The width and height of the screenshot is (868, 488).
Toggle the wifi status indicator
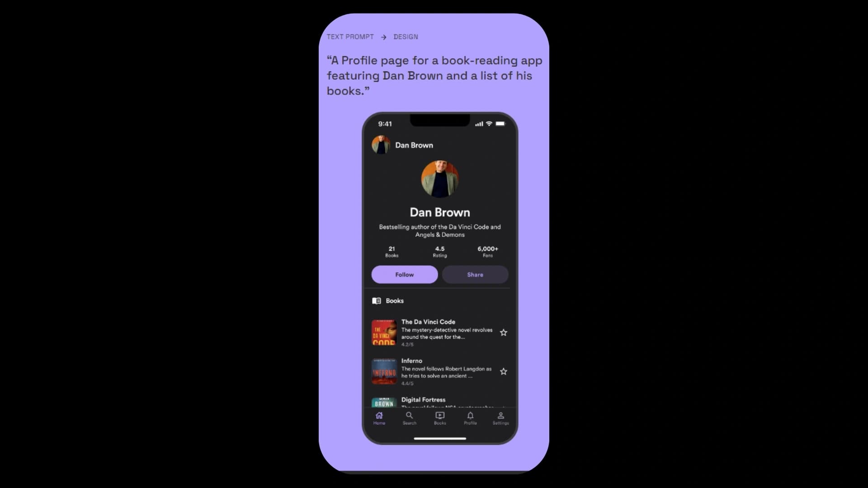(x=489, y=123)
